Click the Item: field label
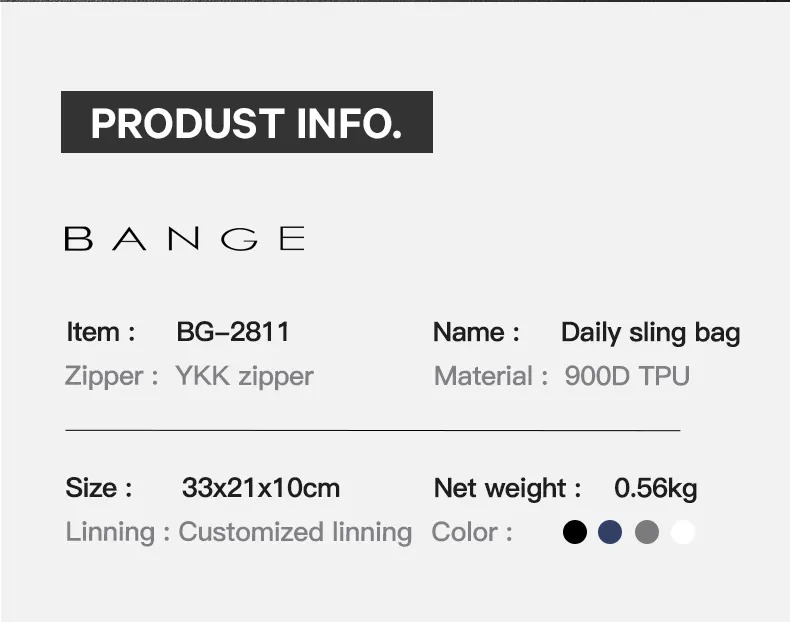 coord(101,332)
